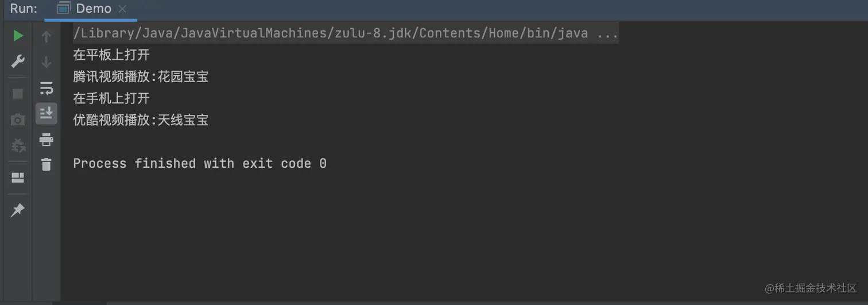Jump up the stack trace with the up arrow

point(46,37)
